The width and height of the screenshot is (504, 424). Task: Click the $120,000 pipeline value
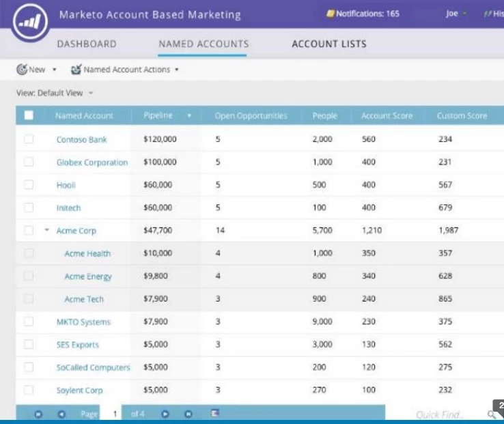pyautogui.click(x=160, y=139)
